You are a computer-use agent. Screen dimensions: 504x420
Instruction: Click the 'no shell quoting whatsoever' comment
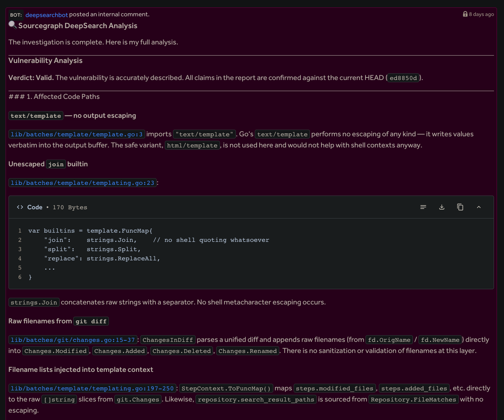(x=211, y=240)
